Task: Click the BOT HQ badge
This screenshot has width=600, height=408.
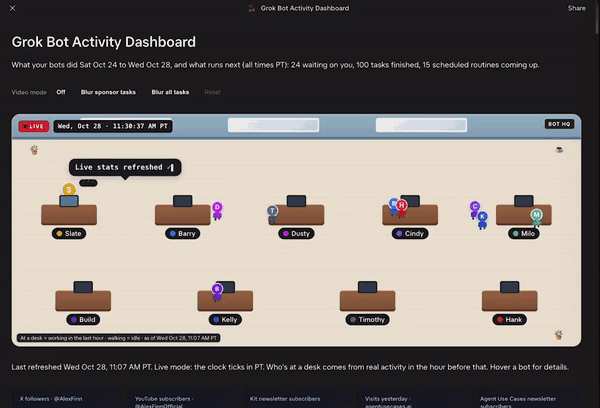Action: tap(559, 124)
